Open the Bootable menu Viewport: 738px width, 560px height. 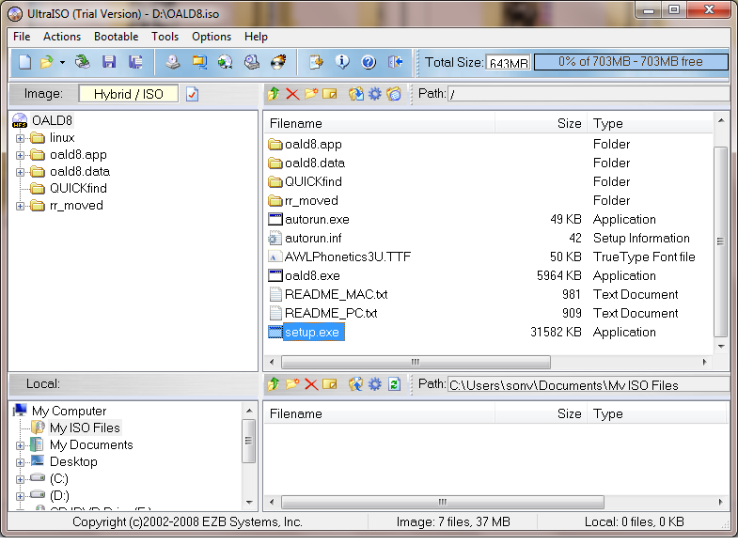[117, 37]
